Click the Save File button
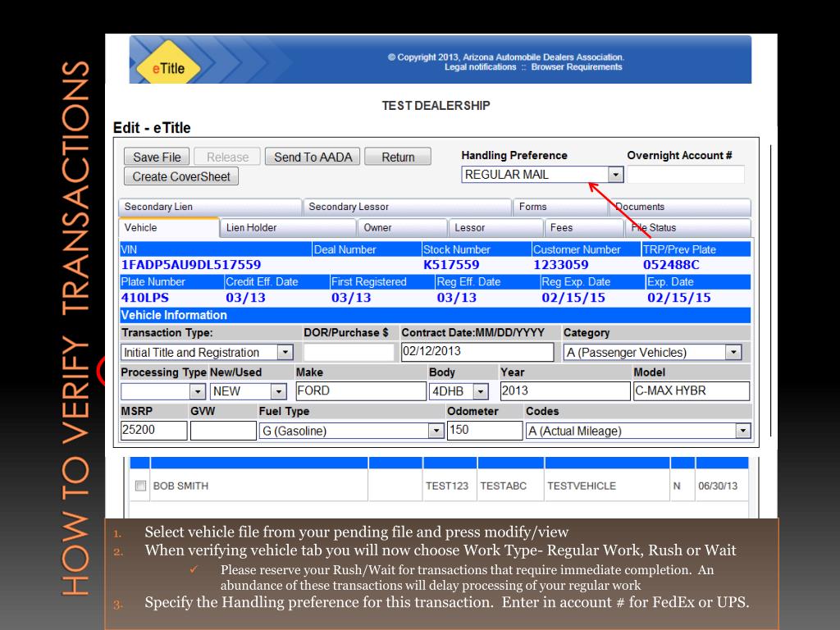The height and width of the screenshot is (630, 840). [x=157, y=157]
